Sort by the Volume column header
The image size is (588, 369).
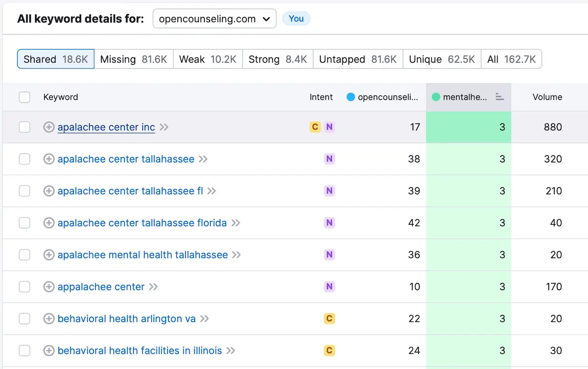pos(547,97)
